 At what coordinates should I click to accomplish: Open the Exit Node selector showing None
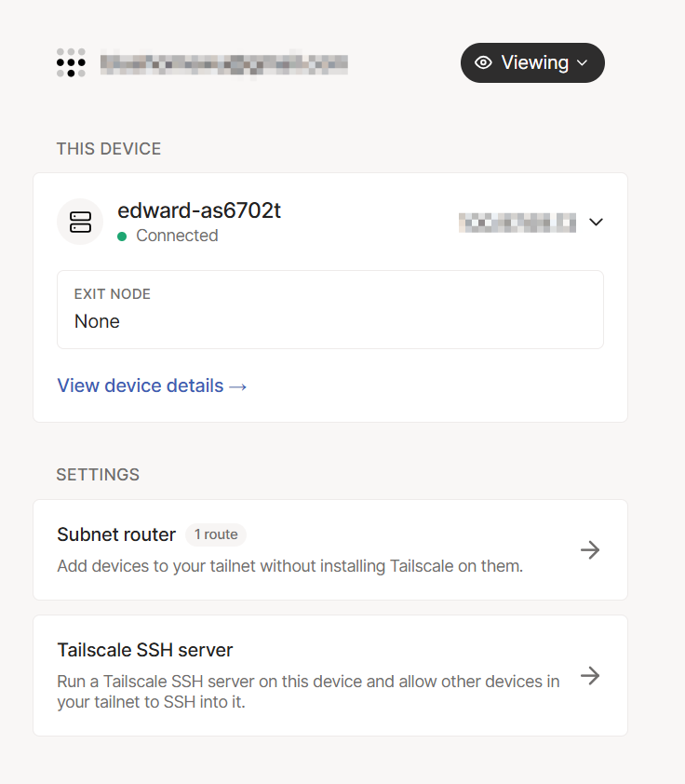[x=329, y=309]
